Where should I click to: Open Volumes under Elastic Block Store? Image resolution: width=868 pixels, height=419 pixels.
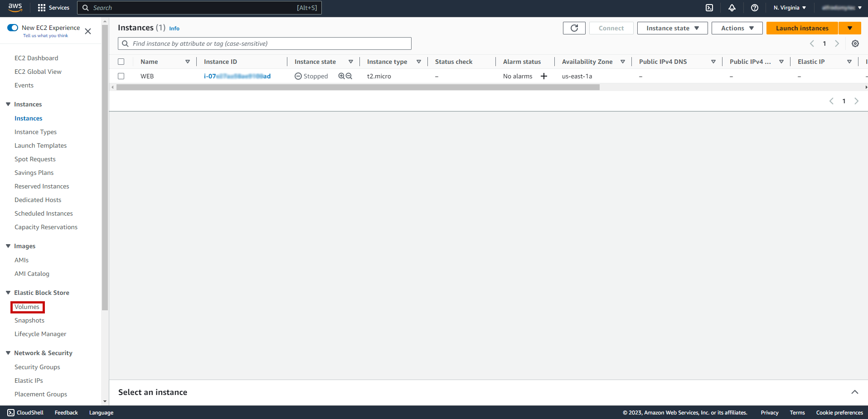click(27, 307)
